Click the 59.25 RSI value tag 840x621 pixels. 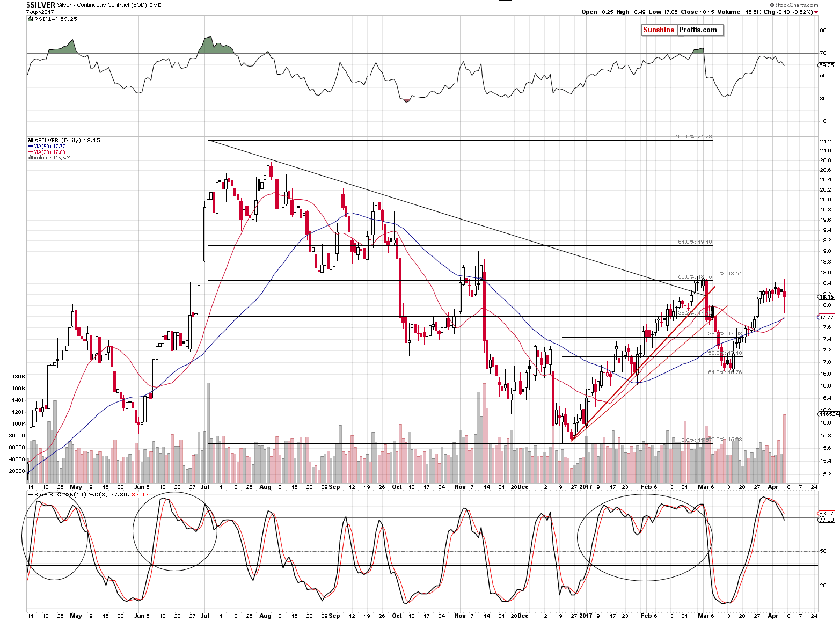827,65
